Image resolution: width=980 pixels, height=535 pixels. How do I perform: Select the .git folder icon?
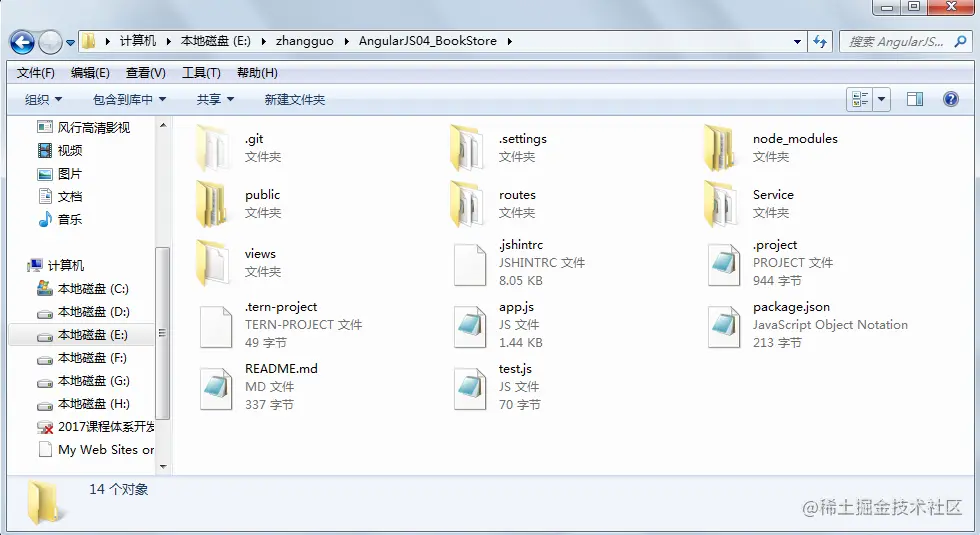pos(212,148)
